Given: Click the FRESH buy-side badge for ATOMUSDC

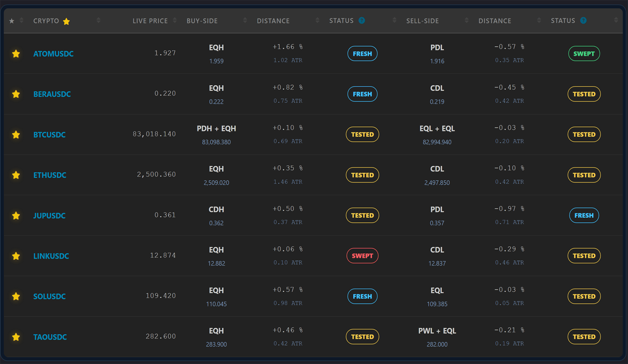Looking at the screenshot, I should coord(362,54).
